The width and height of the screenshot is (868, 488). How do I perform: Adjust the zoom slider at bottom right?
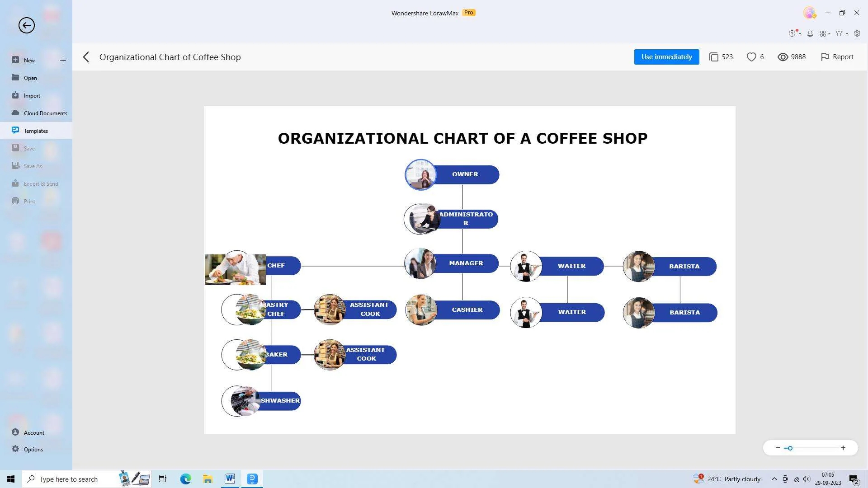pyautogui.click(x=789, y=448)
